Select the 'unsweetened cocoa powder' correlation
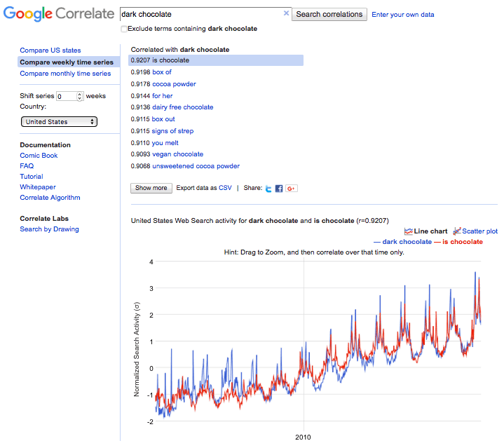This screenshot has width=504, height=448. point(196,166)
